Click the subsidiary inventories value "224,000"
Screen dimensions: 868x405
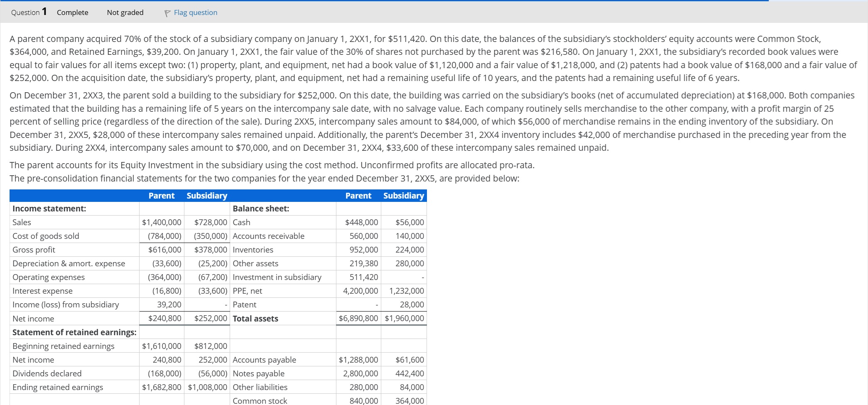[410, 250]
